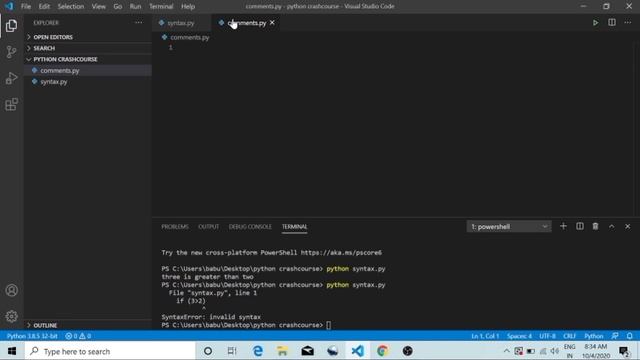Image resolution: width=640 pixels, height=360 pixels.
Task: Click the errors and warnings status indicator
Action: 78,336
